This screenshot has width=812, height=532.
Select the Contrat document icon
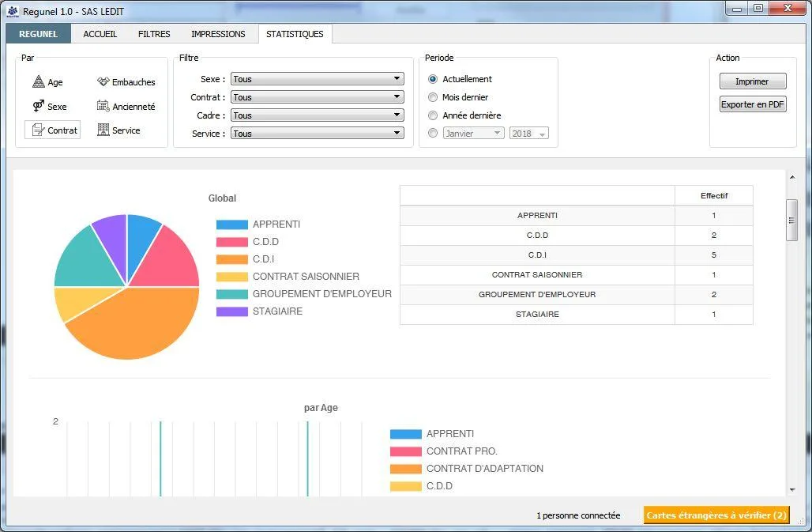39,130
